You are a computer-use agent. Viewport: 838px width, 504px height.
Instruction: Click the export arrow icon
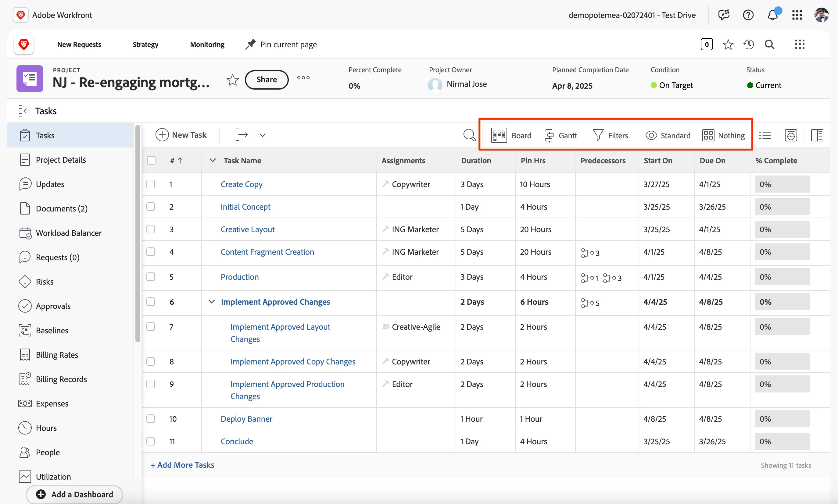coord(242,135)
